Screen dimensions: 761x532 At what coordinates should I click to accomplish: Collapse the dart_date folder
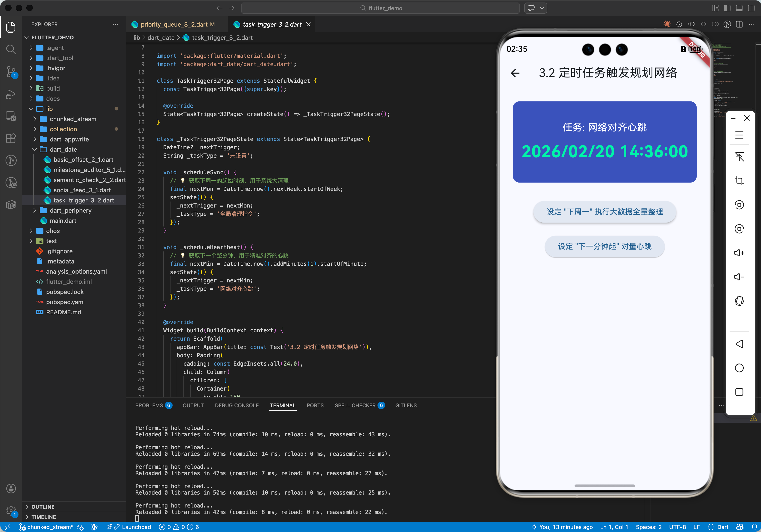pyautogui.click(x=63, y=150)
